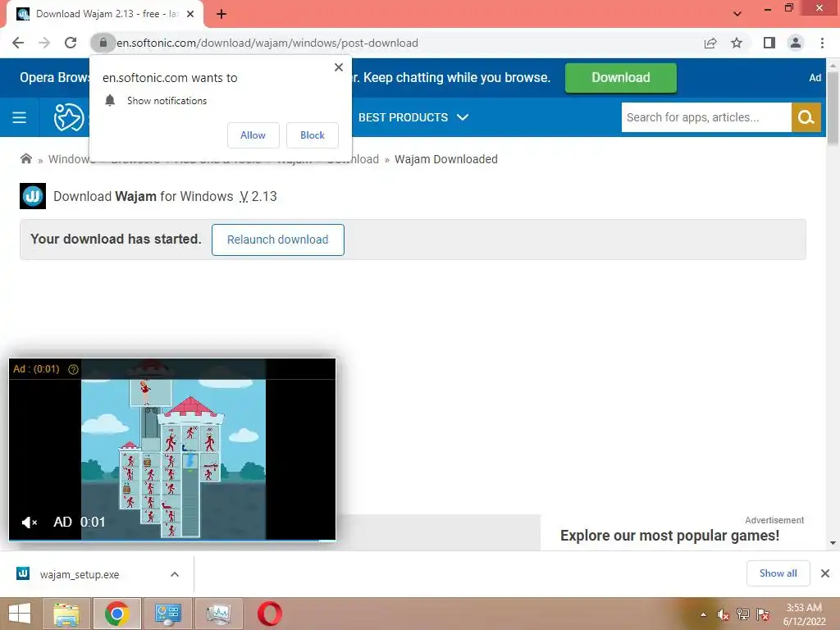Image resolution: width=840 pixels, height=630 pixels.
Task: Unmute the video ad speaker icon
Action: click(29, 522)
